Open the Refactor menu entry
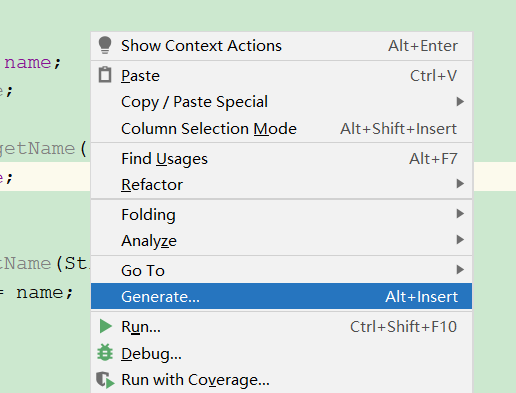Viewport: 516px width, 393px height. point(281,184)
